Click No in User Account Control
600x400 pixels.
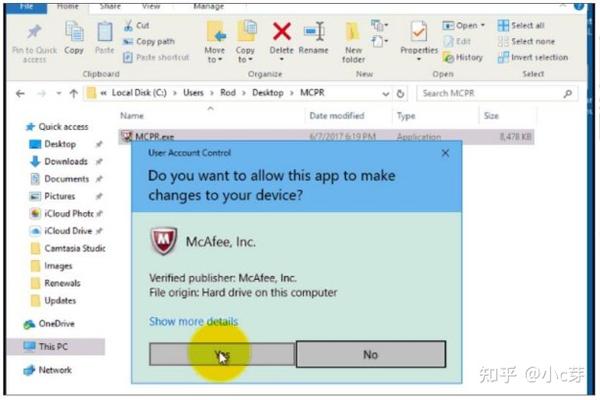click(371, 354)
